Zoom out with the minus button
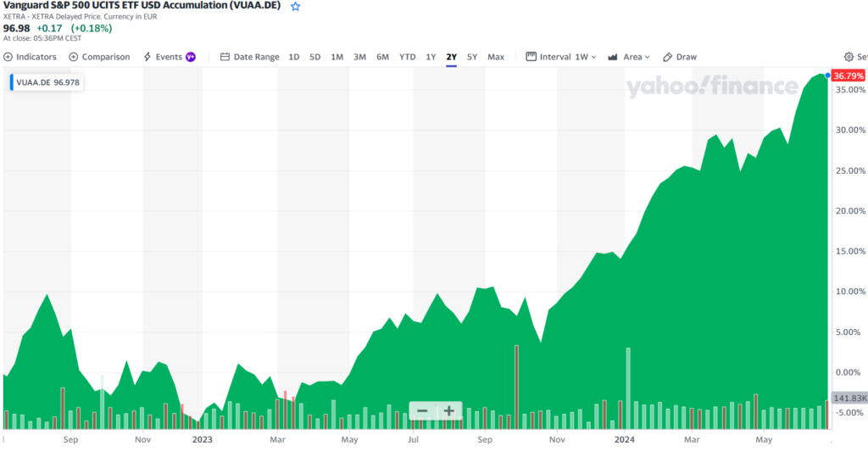Screen dimensions: 868x452 [x=422, y=411]
